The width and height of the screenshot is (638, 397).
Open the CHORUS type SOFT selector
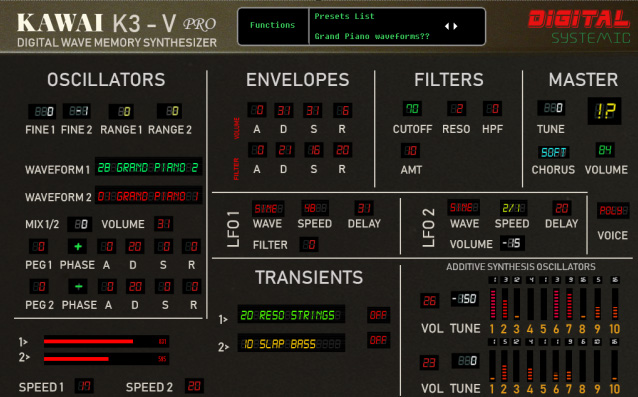click(553, 152)
